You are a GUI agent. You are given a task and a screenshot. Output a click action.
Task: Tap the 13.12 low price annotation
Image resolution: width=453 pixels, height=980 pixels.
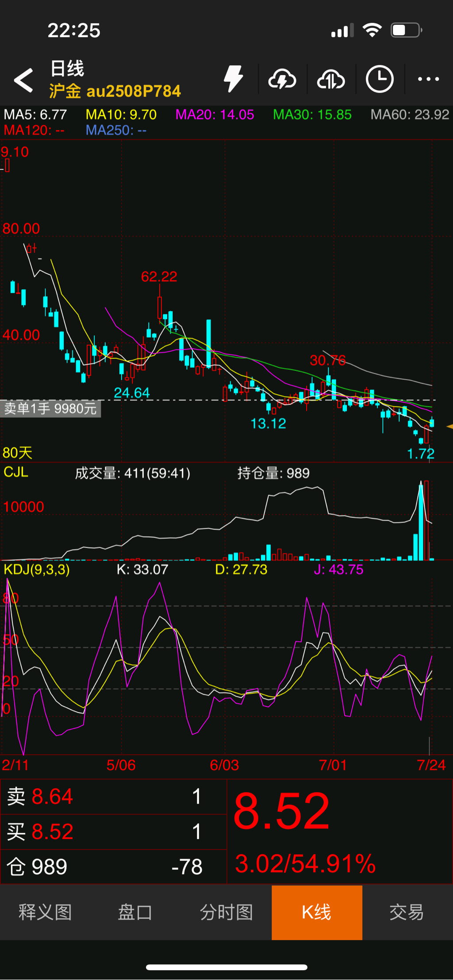click(x=268, y=423)
